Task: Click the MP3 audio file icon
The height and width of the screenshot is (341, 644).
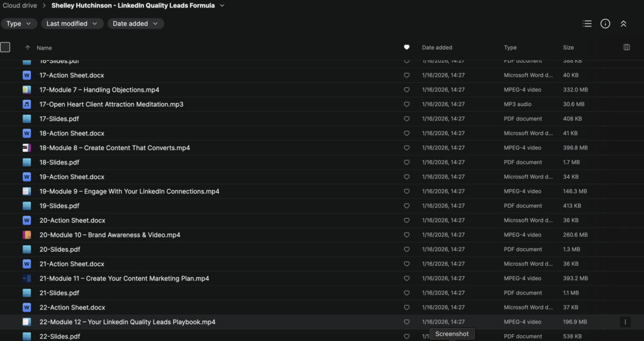Action: [26, 104]
